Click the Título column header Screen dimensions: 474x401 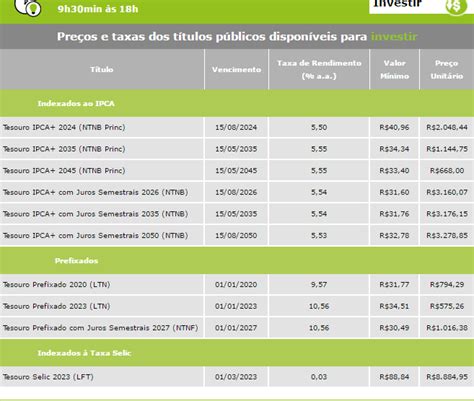[x=102, y=69]
